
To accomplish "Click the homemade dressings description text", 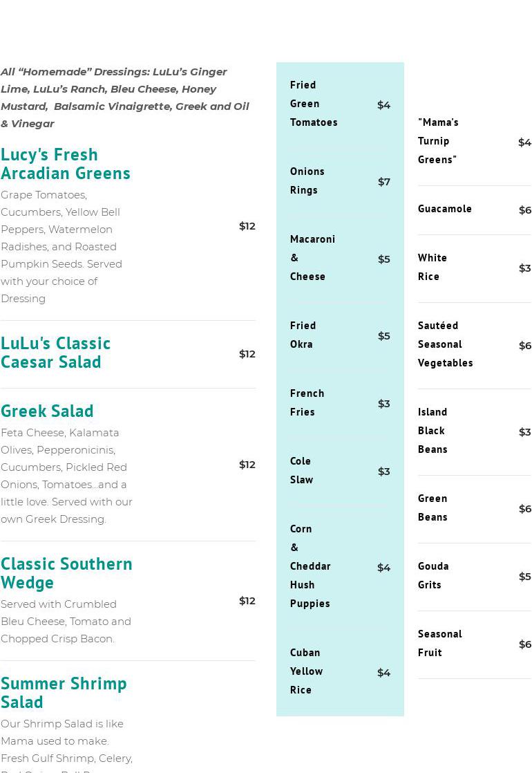I will tap(124, 97).
